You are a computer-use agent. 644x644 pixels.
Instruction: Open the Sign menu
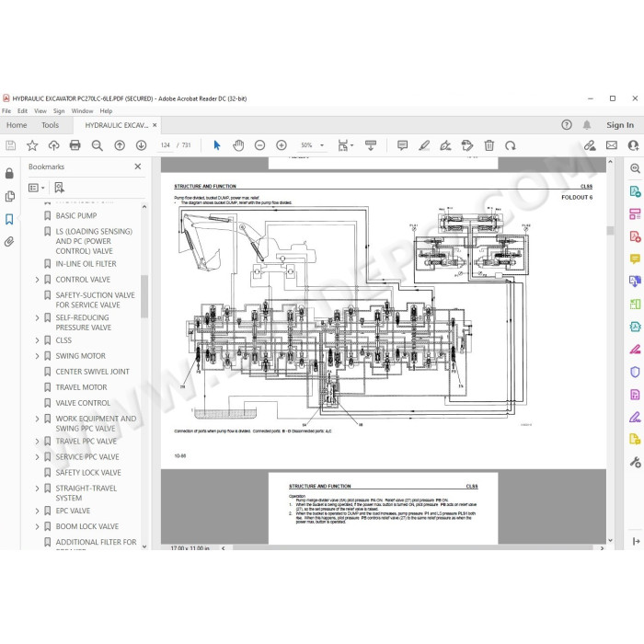(x=59, y=111)
